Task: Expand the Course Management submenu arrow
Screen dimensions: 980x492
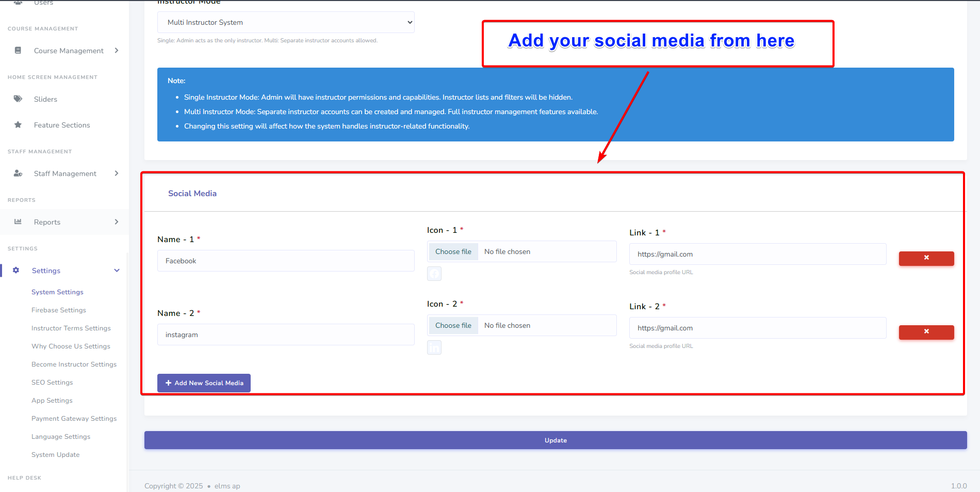Action: point(117,51)
